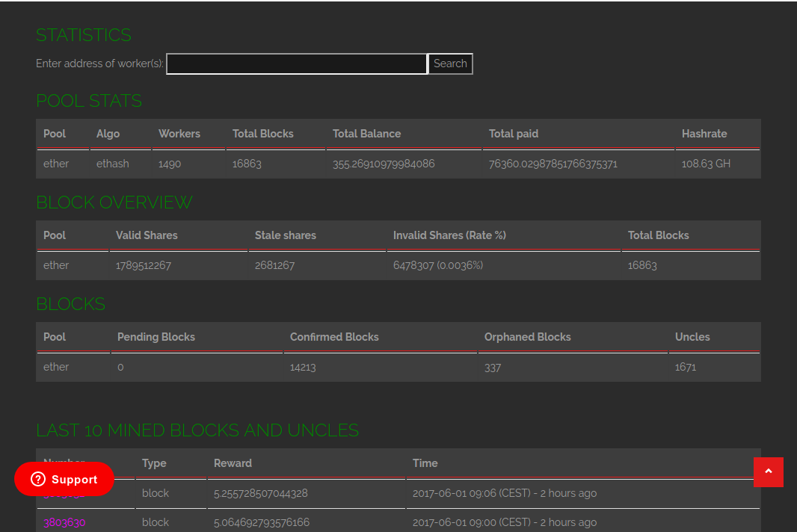Viewport: 797px width, 532px height.
Task: Click the Reward column header
Action: pyautogui.click(x=233, y=463)
